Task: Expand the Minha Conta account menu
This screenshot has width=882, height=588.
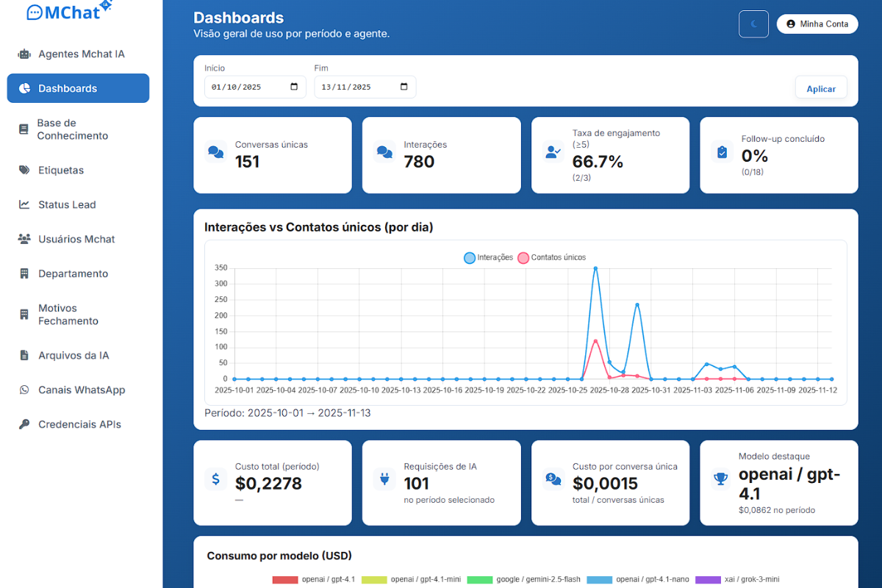Action: pyautogui.click(x=817, y=24)
